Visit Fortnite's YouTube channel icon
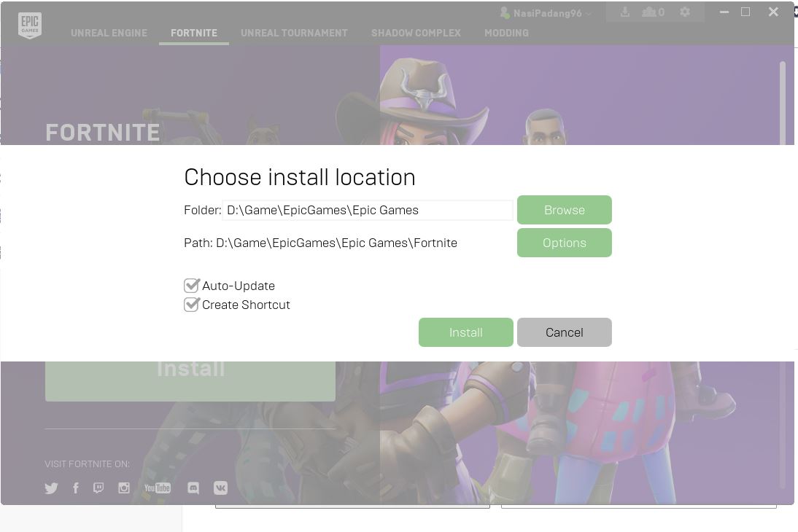Viewport: 798px width, 532px height. click(158, 488)
